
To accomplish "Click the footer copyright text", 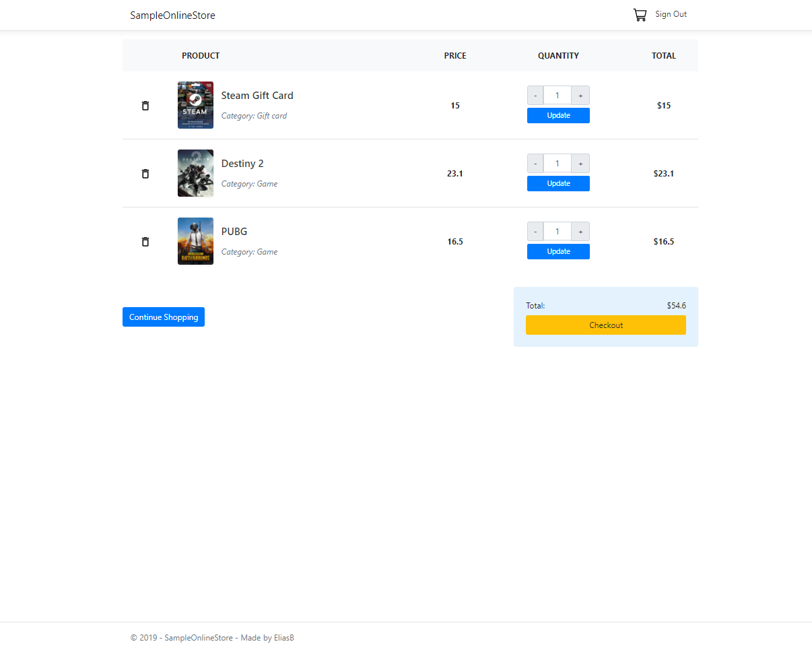I will (212, 638).
